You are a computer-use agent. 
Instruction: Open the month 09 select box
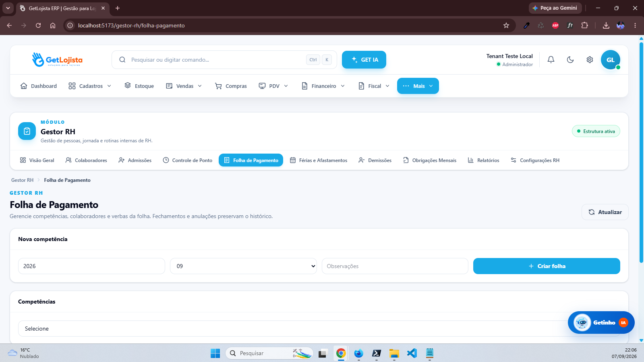pyautogui.click(x=243, y=266)
